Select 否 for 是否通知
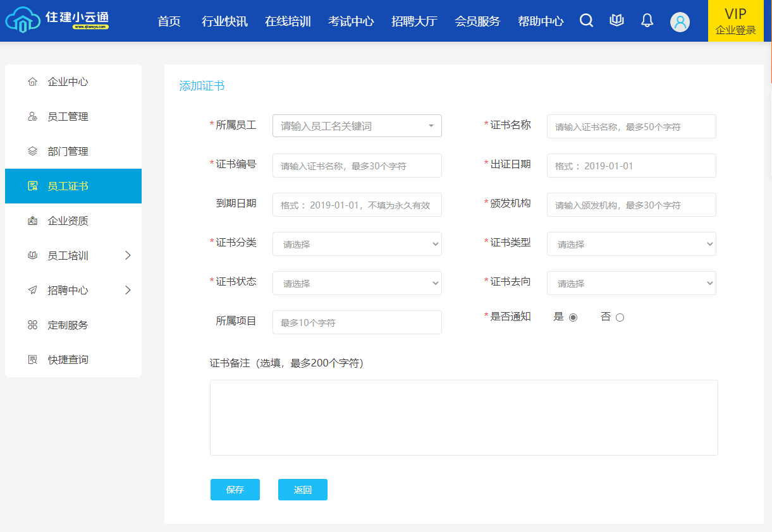This screenshot has height=532, width=772. point(620,318)
